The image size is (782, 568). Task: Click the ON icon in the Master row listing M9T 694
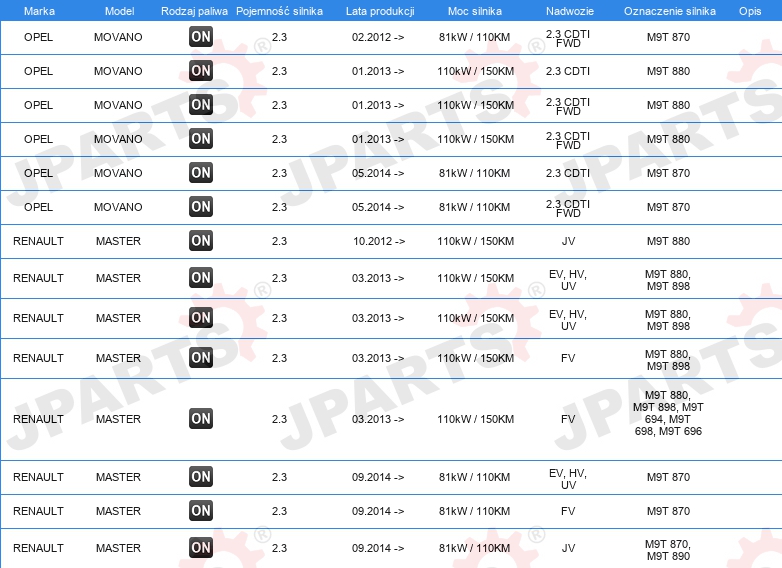pyautogui.click(x=201, y=419)
